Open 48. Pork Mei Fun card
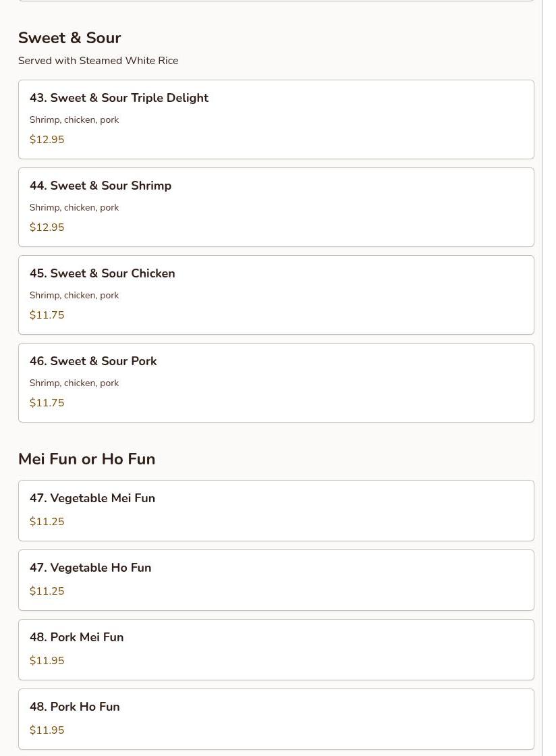This screenshot has width=556, height=756. click(276, 649)
